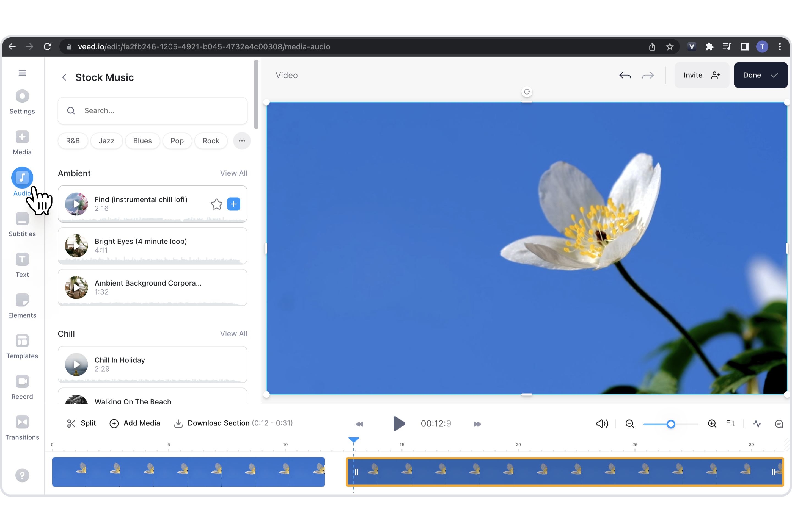
Task: Zoom in the timeline
Action: pos(712,423)
